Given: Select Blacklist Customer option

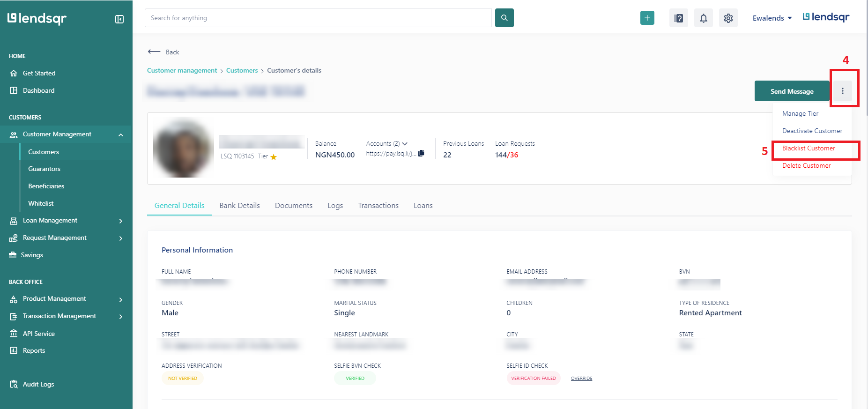Looking at the screenshot, I should point(809,148).
